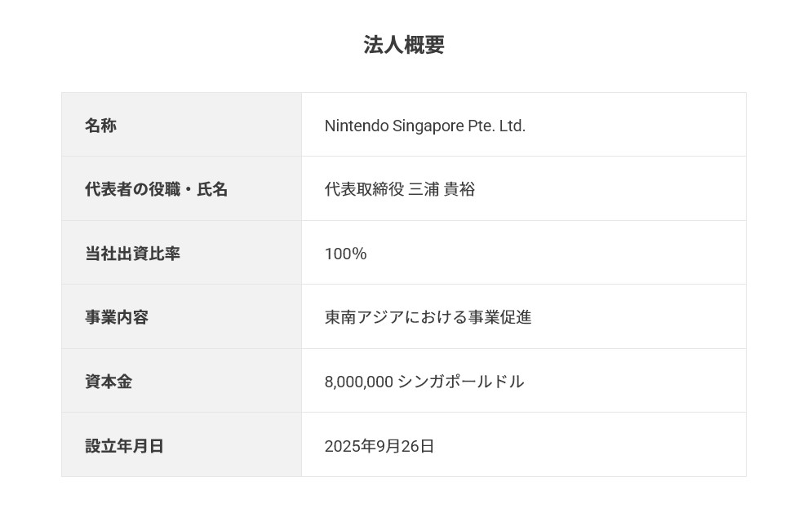Select the 設立年月日 row label

[x=124, y=446]
